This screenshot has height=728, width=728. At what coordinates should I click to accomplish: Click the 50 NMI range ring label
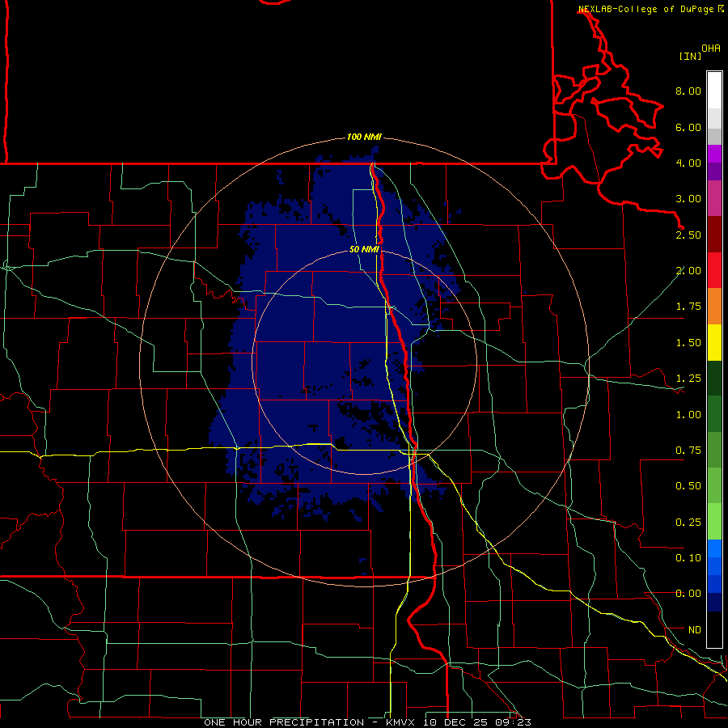[364, 249]
